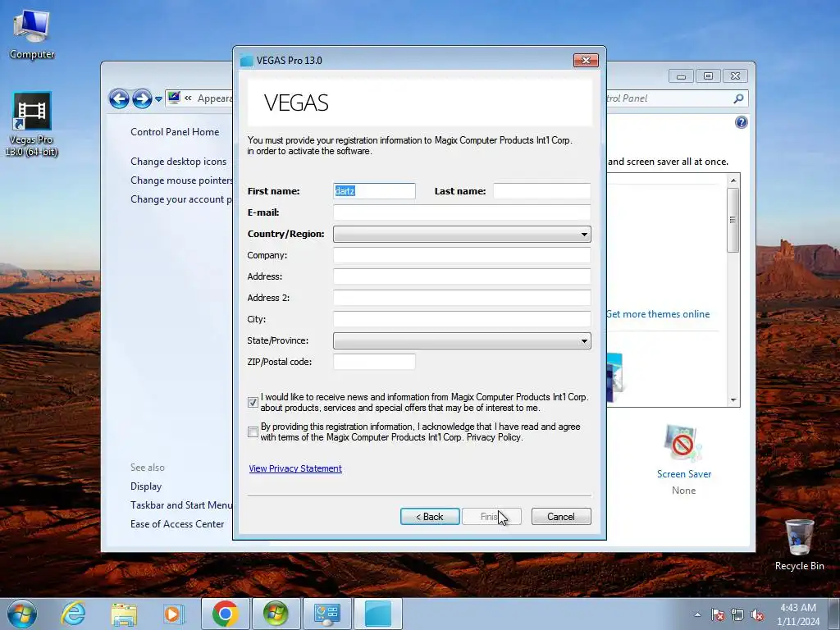Click the Control Panel help question mark icon
Image resolution: width=840 pixels, height=630 pixels.
741,122
